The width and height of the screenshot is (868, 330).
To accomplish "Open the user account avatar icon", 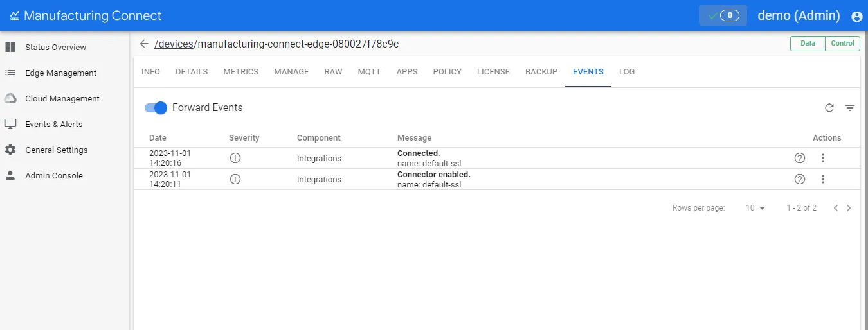I will (x=856, y=16).
